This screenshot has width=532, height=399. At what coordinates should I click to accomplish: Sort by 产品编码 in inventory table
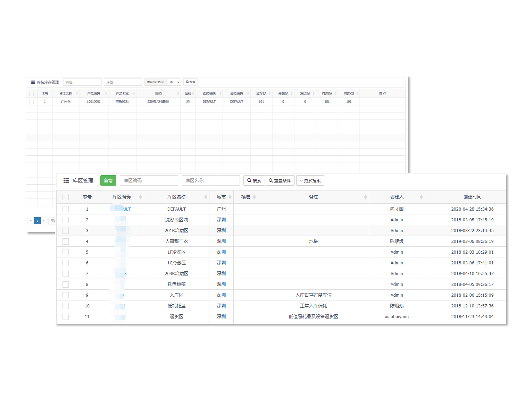coord(106,94)
